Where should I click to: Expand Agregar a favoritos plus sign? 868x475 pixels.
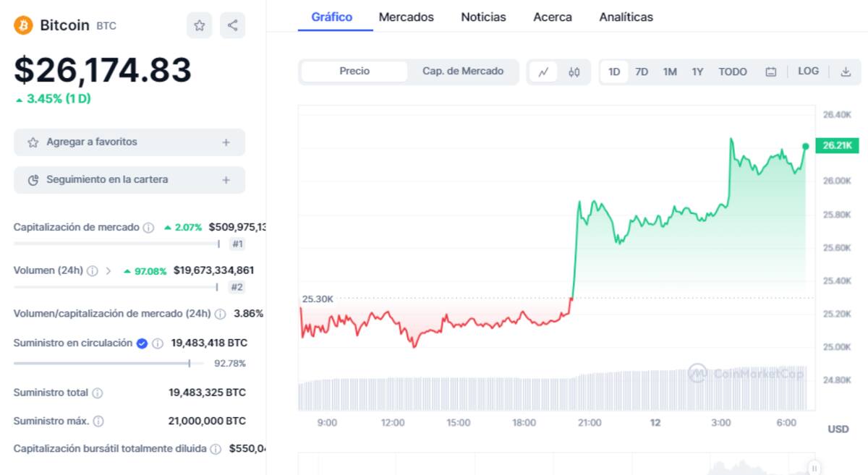226,142
